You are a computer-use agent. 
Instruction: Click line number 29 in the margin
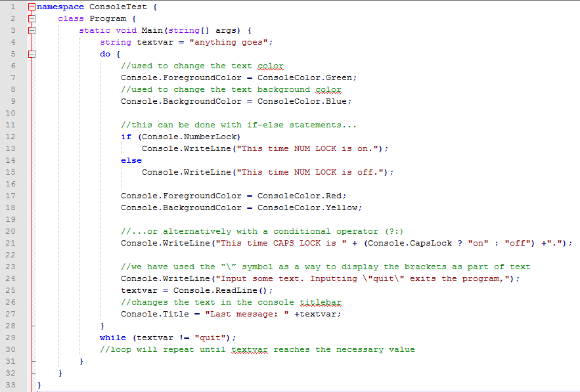11,338
